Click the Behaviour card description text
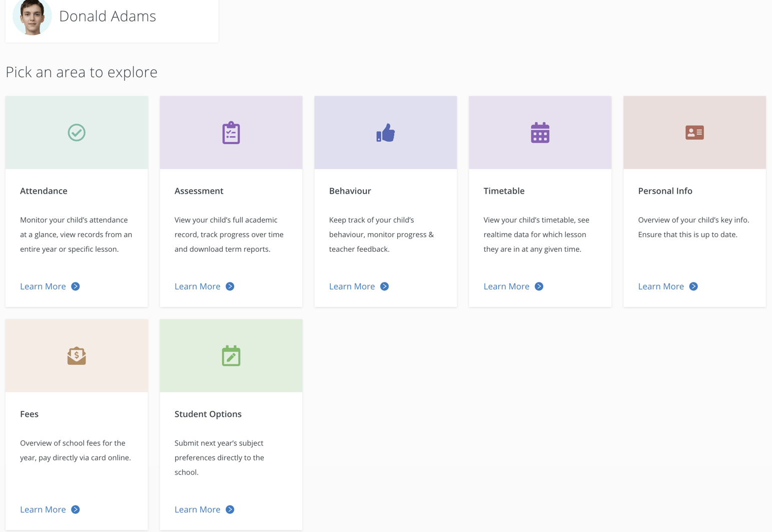772x532 pixels. click(381, 234)
